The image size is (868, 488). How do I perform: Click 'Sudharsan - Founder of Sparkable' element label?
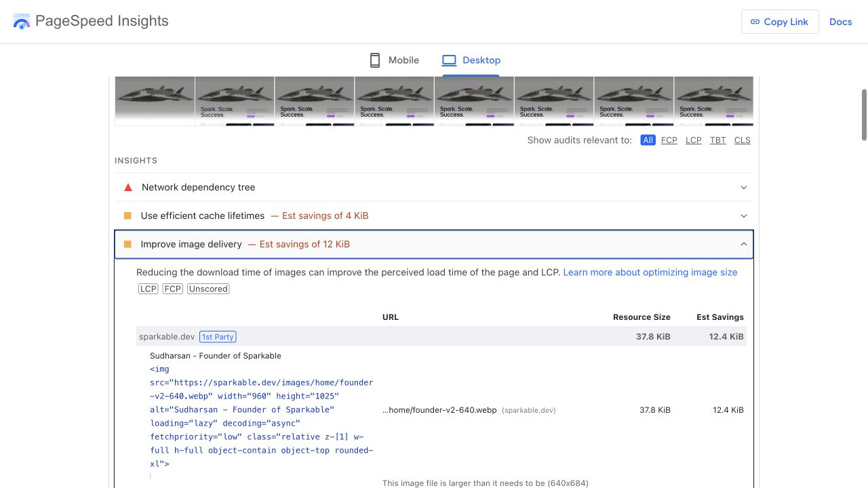click(216, 356)
